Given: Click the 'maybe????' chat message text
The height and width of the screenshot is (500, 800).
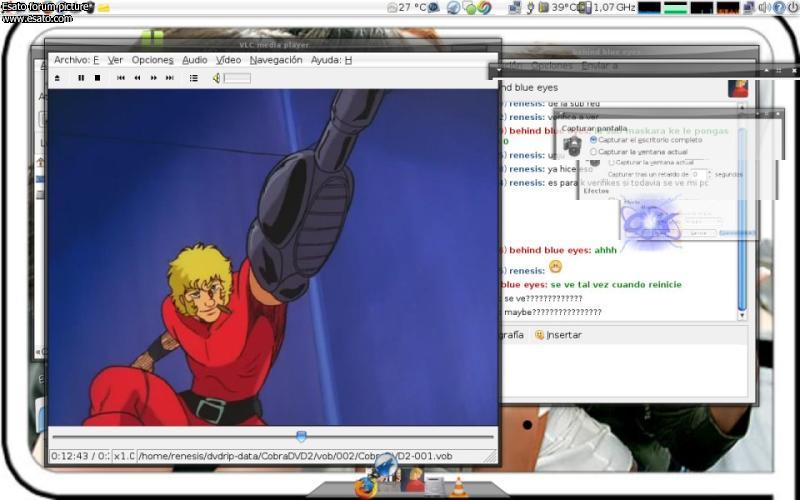Looking at the screenshot, I should [553, 312].
